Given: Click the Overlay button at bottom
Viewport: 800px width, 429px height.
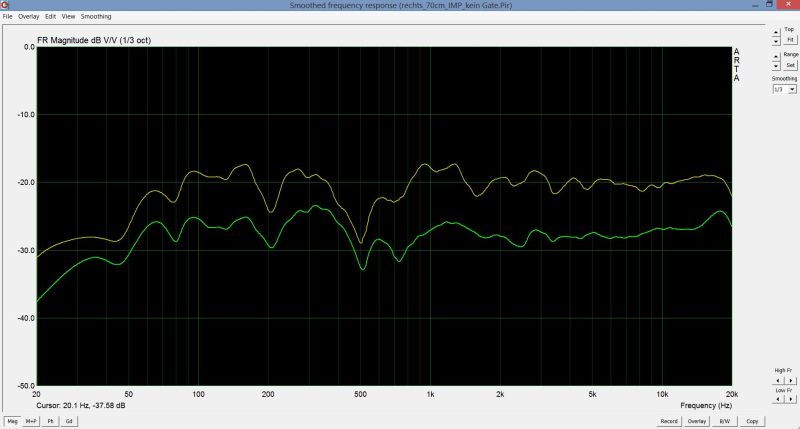Looking at the screenshot, I should (x=696, y=421).
